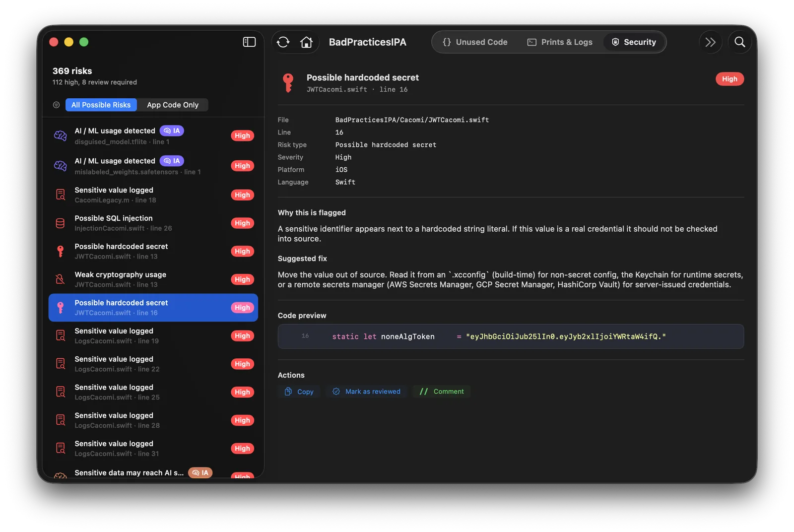Click log icon of CacomiLegacy.m risk
Image resolution: width=794 pixels, height=532 pixels.
tap(60, 195)
